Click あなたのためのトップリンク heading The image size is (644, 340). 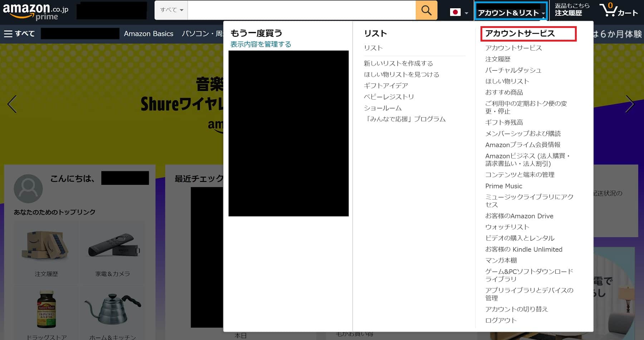[54, 212]
